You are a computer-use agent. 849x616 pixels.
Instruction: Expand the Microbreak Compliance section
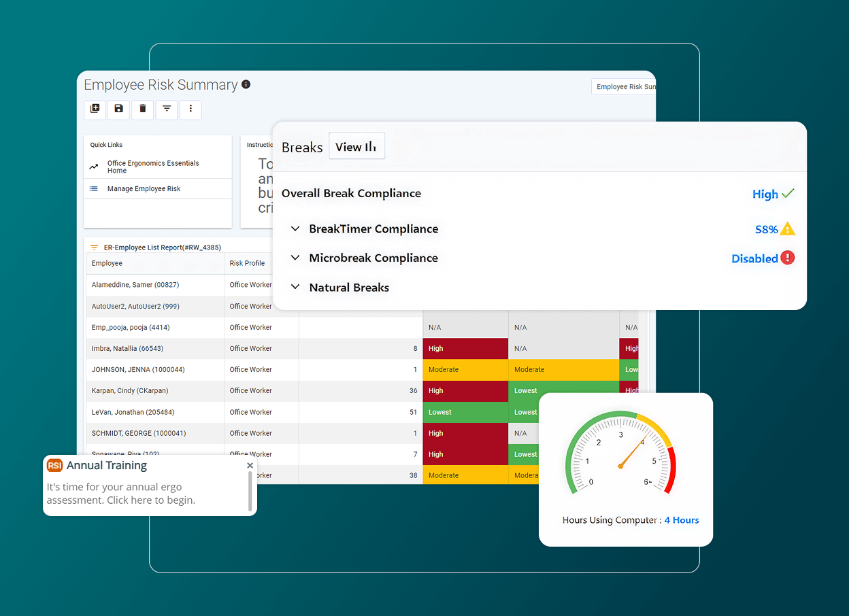295,258
